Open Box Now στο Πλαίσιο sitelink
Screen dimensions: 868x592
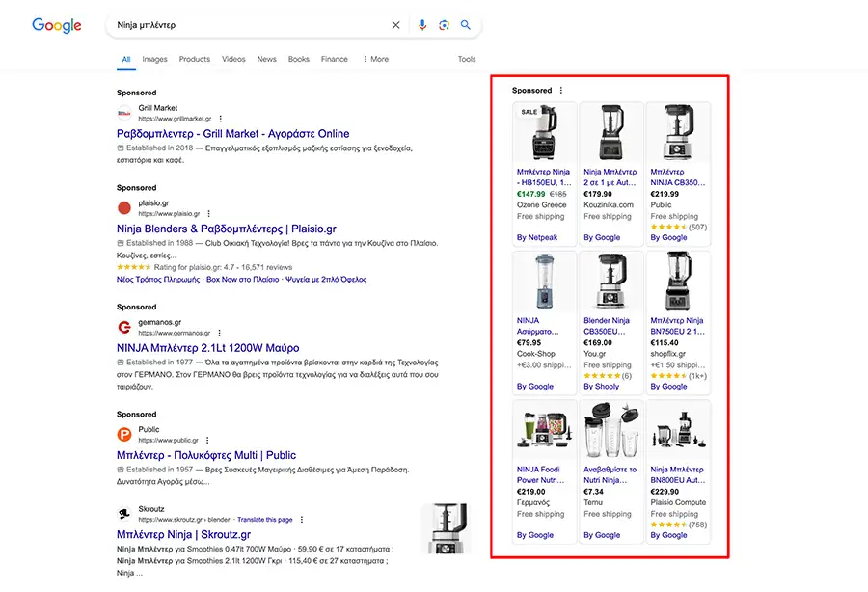[x=242, y=280]
